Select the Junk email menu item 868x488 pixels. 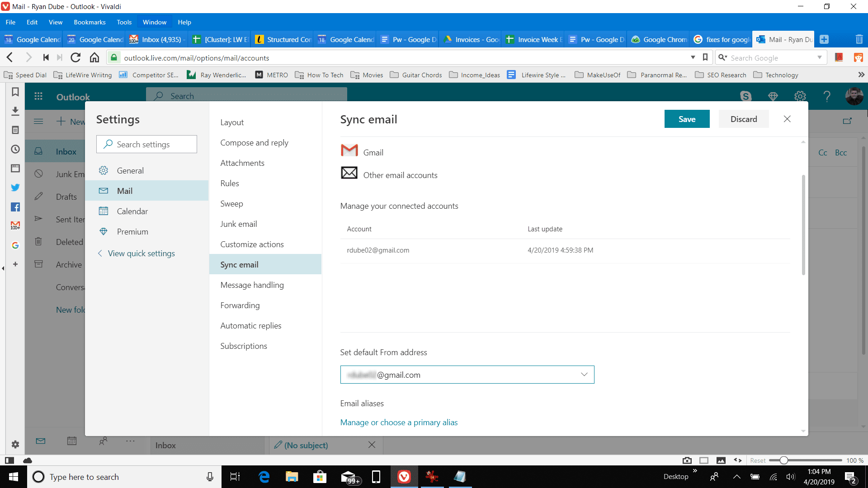pos(238,224)
